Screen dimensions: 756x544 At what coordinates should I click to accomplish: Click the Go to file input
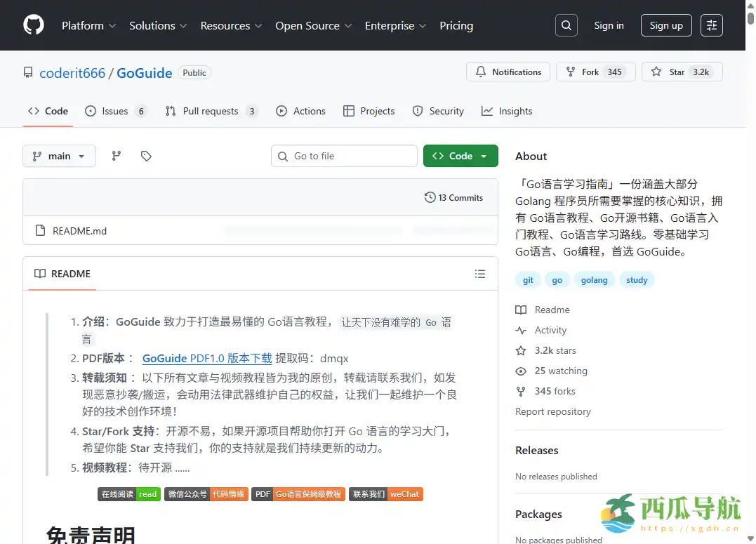click(344, 155)
